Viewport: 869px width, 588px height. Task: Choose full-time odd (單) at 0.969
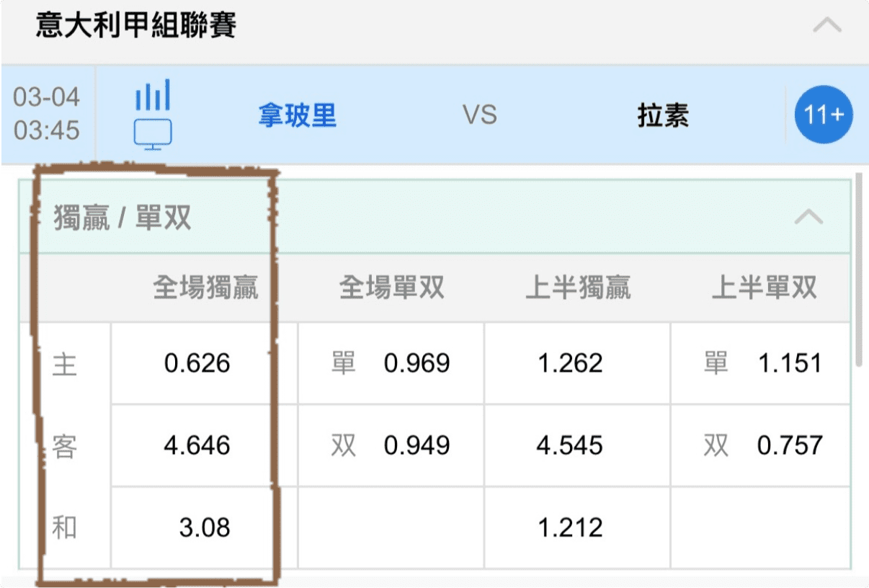coord(391,363)
